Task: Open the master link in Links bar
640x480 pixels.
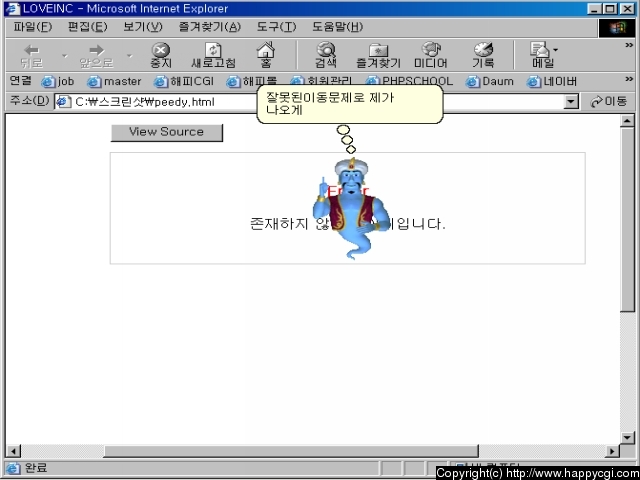Action: click(x=114, y=82)
